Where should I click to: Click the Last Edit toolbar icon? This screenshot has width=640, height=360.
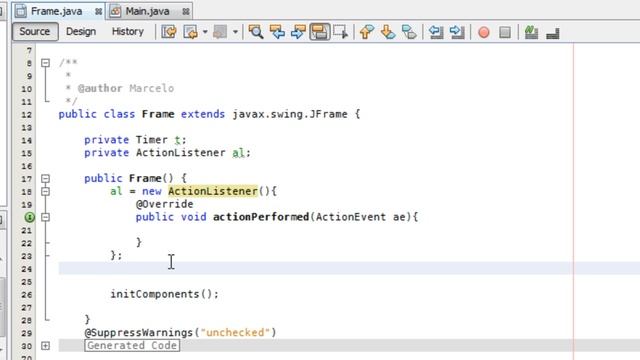(169, 32)
